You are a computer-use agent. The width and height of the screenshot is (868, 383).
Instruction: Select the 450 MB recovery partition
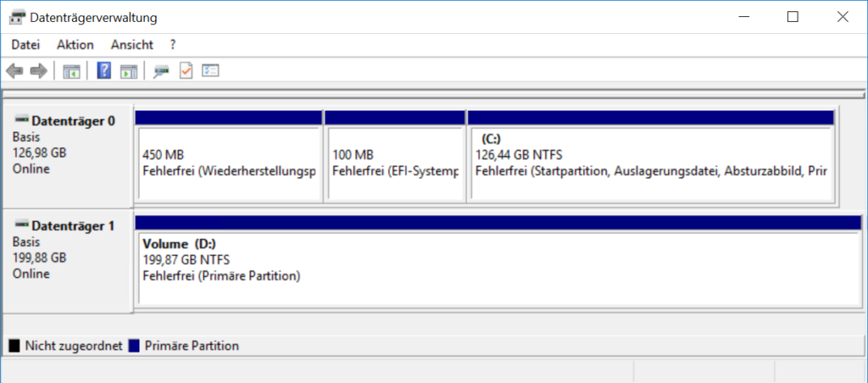tap(228, 163)
